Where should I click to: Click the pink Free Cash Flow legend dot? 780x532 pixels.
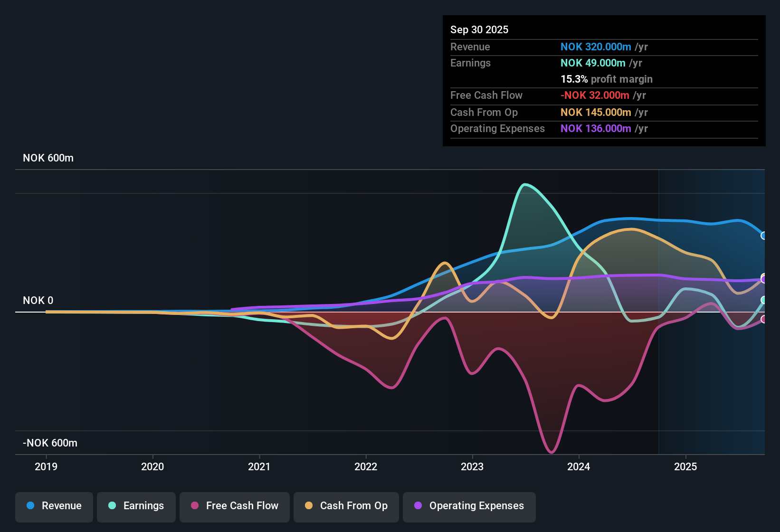(x=194, y=506)
